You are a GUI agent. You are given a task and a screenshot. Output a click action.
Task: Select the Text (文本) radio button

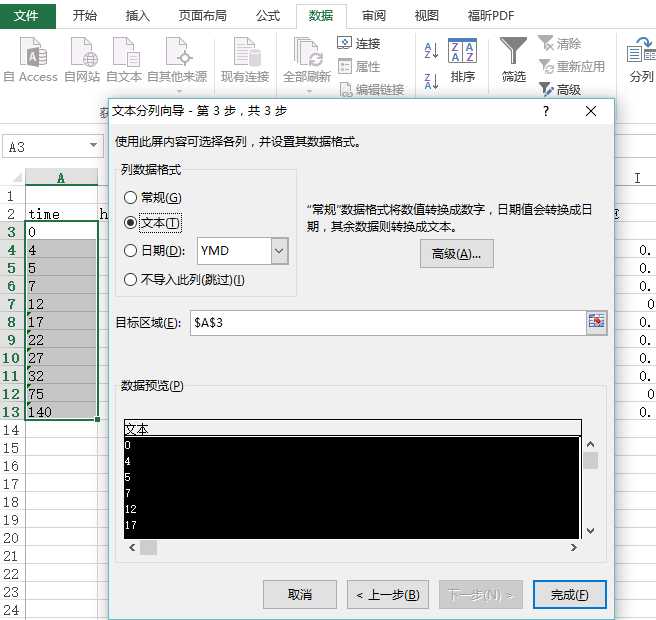pos(131,223)
